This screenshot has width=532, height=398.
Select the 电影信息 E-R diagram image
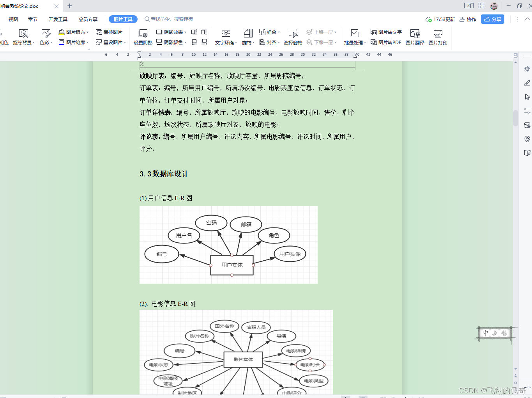pos(236,352)
